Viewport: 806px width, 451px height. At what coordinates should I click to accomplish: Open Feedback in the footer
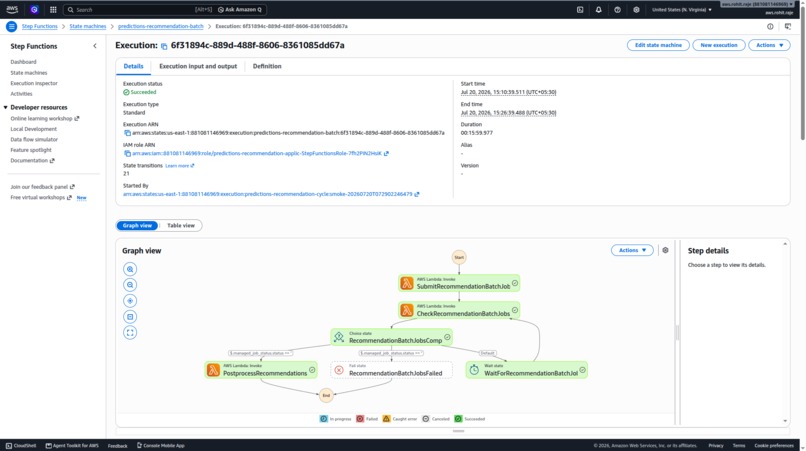pyautogui.click(x=118, y=446)
